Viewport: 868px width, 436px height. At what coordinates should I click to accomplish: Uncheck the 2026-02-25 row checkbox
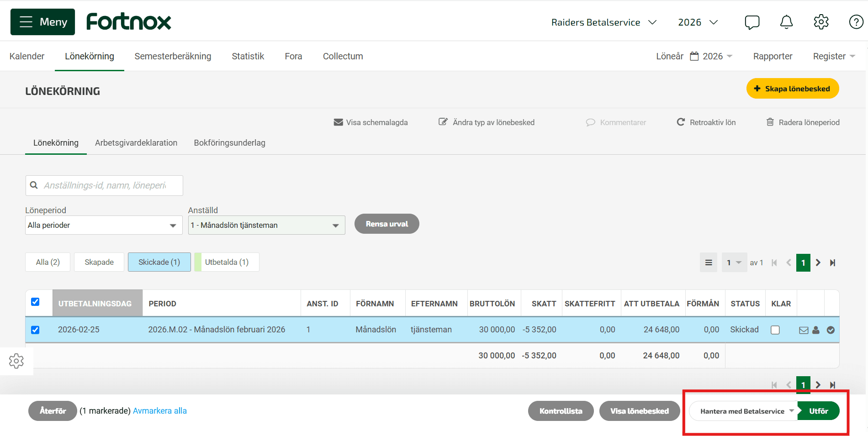(x=35, y=330)
